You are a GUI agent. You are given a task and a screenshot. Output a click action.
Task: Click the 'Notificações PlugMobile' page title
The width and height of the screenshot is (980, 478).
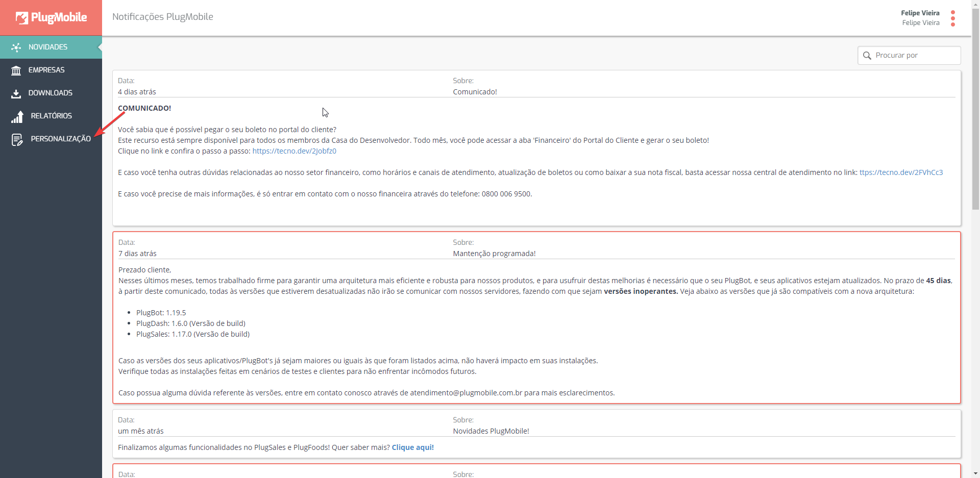point(163,17)
